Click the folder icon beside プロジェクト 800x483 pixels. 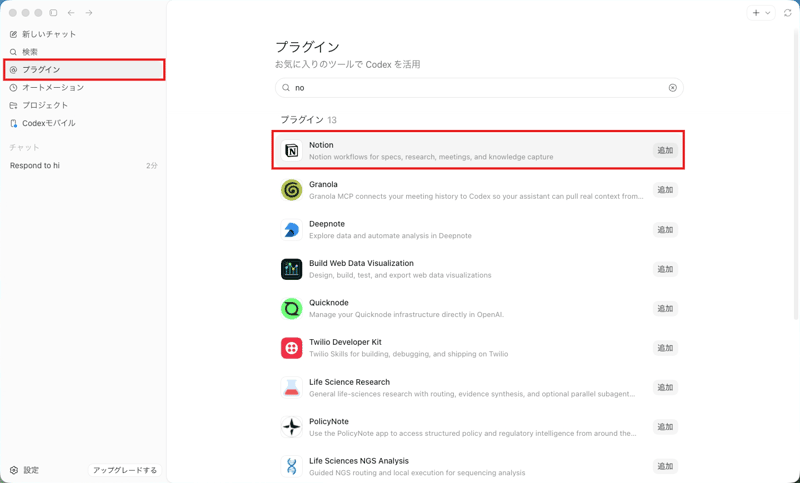point(13,105)
